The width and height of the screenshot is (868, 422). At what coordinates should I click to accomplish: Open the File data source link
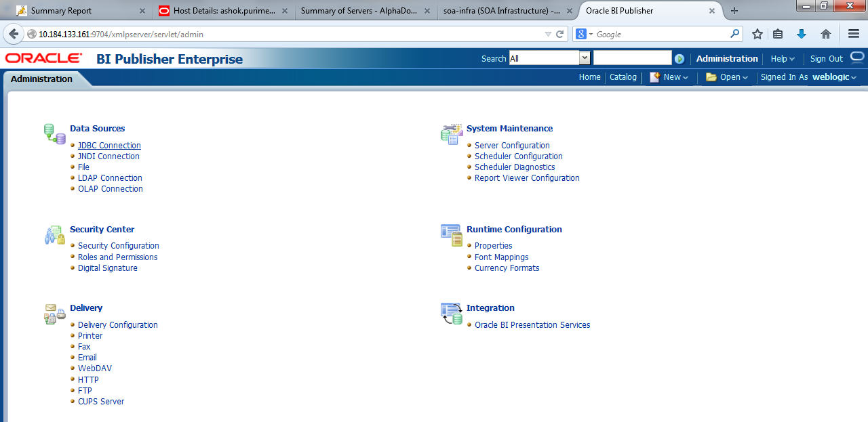pos(83,167)
